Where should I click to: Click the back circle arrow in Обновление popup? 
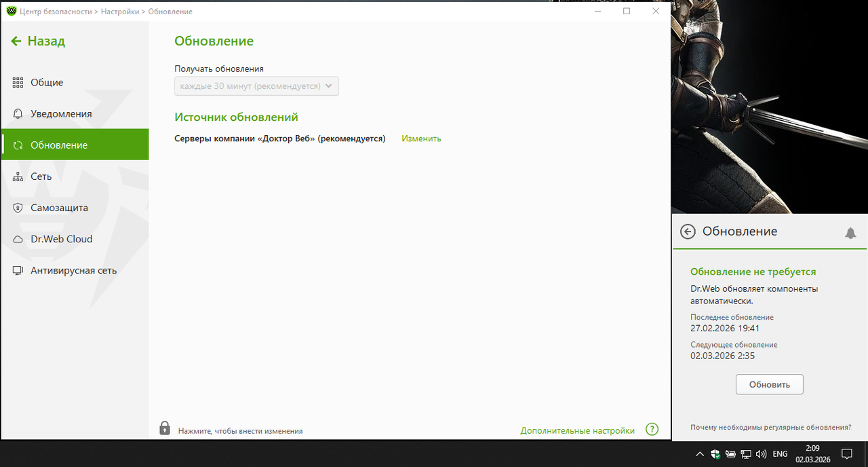[x=688, y=232]
